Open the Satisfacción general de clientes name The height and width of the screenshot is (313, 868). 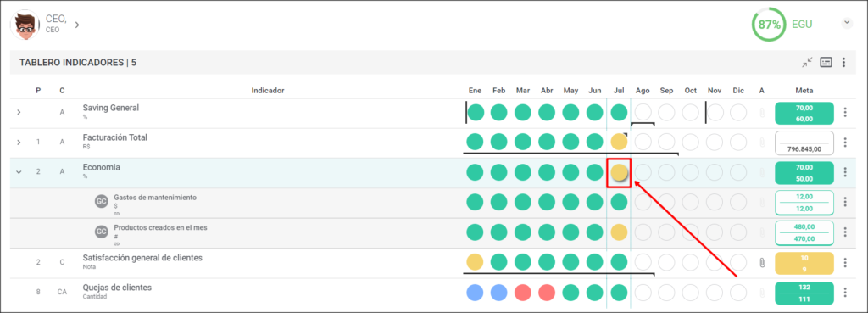(x=142, y=258)
